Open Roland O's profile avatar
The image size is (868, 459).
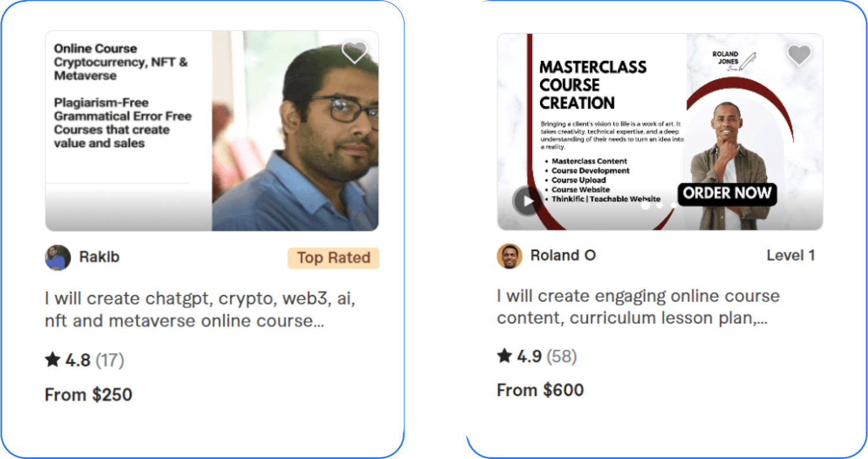pyautogui.click(x=509, y=256)
